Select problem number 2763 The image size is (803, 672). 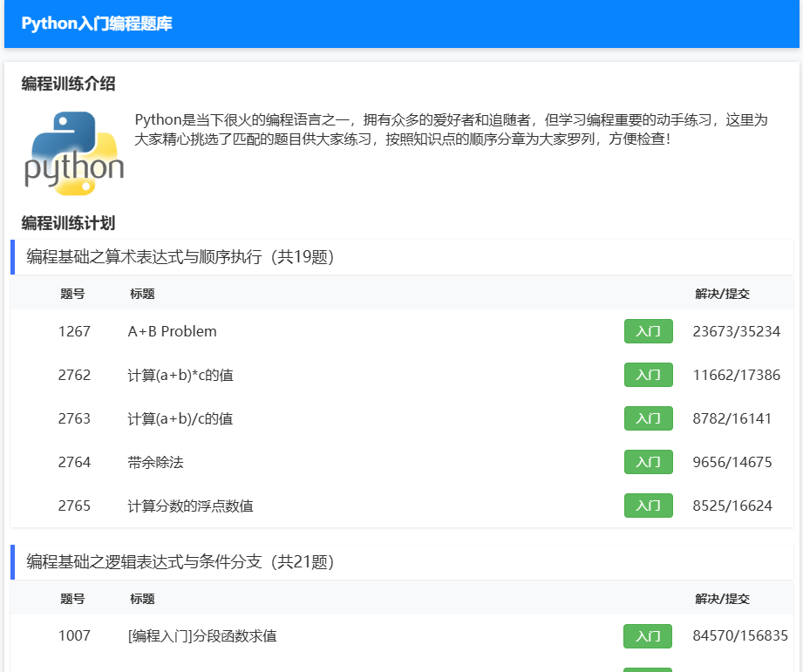(74, 418)
